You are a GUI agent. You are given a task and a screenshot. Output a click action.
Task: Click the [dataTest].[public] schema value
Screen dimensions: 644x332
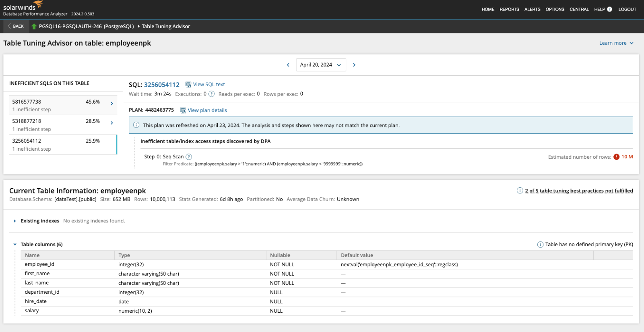pyautogui.click(x=75, y=199)
